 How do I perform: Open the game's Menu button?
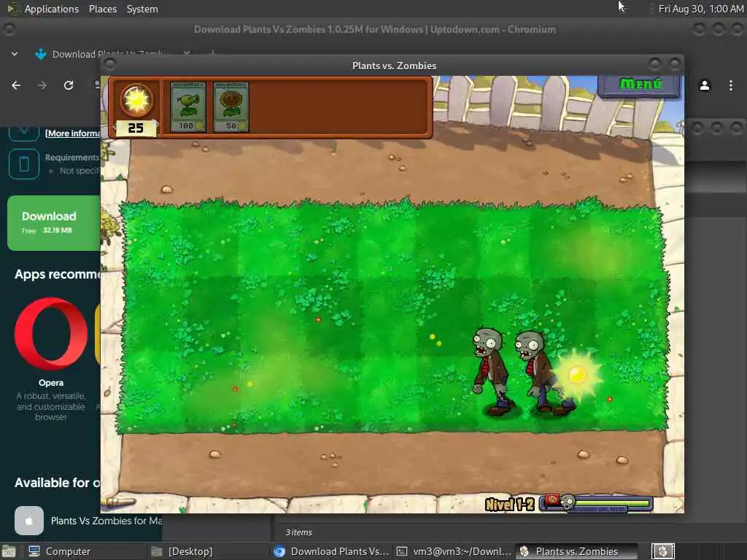pos(639,85)
